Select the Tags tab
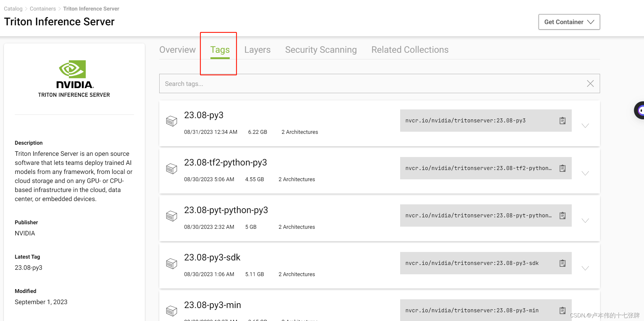The image size is (644, 321). [x=220, y=50]
